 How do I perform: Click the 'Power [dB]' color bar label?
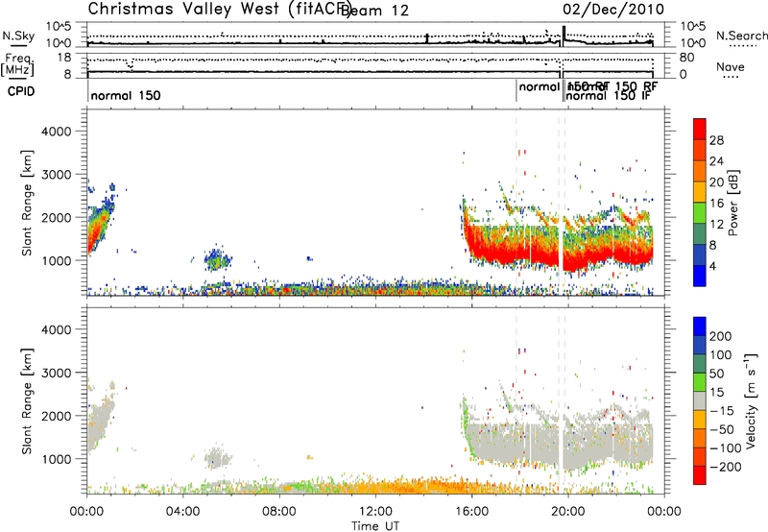[x=732, y=203]
